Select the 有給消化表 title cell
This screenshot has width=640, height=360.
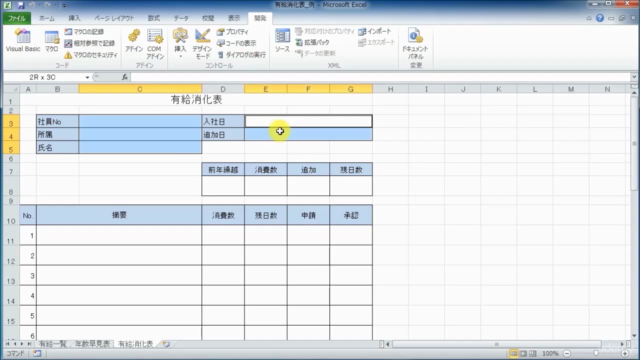[196, 99]
